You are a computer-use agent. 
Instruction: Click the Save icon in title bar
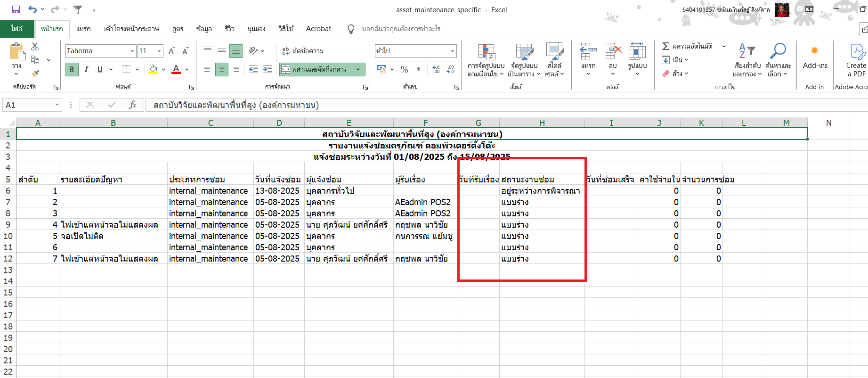(x=16, y=9)
